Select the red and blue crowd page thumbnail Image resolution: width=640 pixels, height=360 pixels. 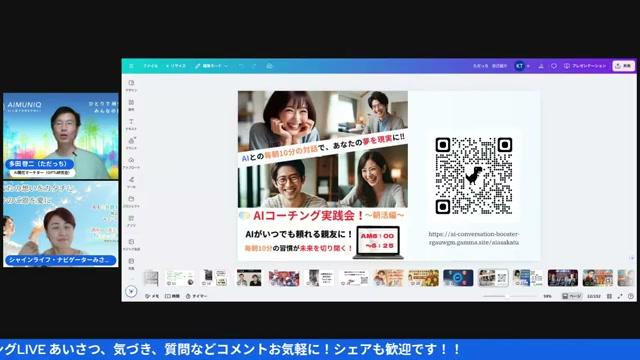(x=284, y=278)
